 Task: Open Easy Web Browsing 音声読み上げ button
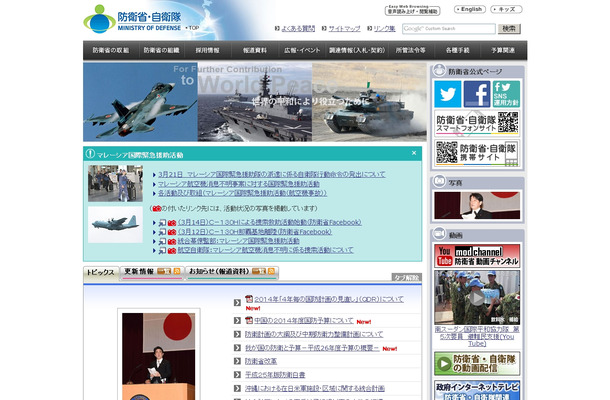[412, 10]
